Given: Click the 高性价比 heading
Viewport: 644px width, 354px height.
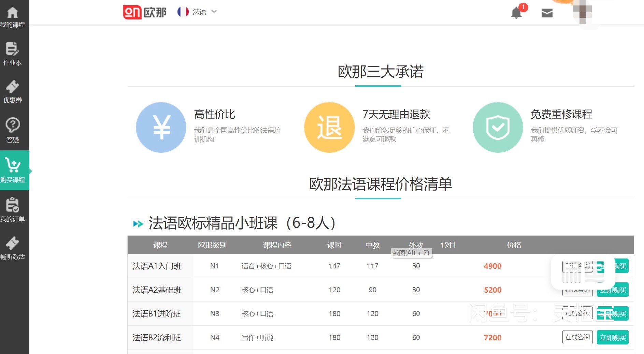Looking at the screenshot, I should pos(214,114).
